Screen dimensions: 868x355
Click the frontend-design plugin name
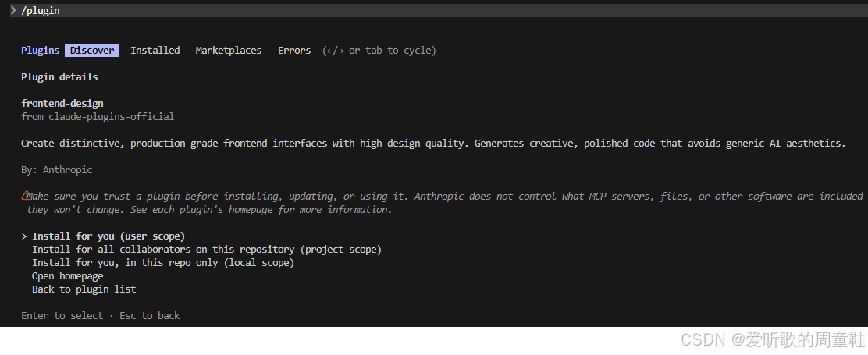(x=62, y=104)
